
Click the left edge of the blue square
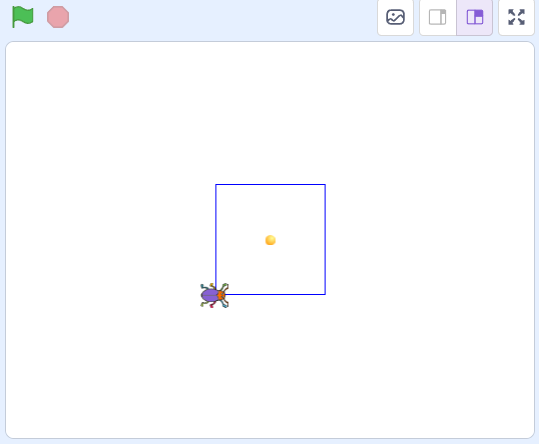(x=216, y=235)
